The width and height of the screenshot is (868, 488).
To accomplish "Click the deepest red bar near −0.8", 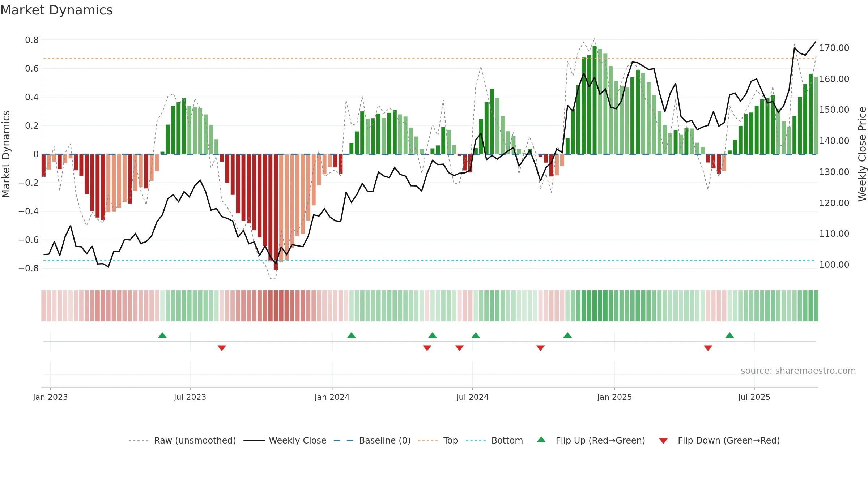I will [x=276, y=212].
